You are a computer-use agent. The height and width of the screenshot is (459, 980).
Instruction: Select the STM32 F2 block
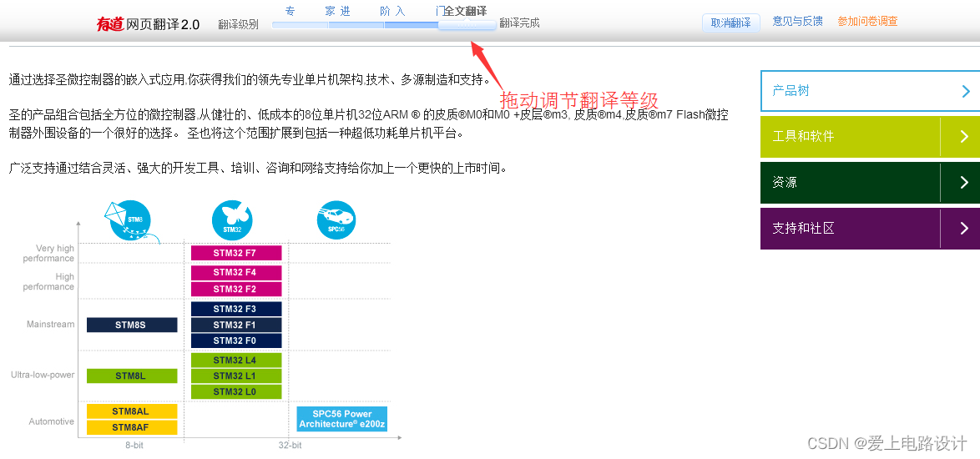(236, 289)
